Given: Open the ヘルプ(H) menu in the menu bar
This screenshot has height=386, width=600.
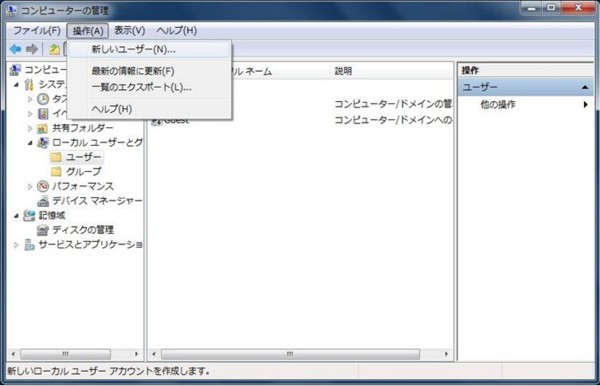Looking at the screenshot, I should [177, 31].
